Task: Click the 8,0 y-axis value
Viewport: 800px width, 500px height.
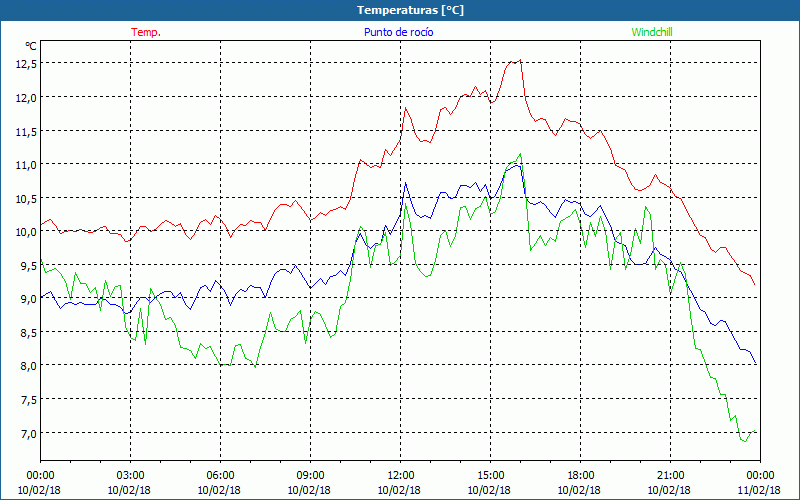Action: coord(26,365)
